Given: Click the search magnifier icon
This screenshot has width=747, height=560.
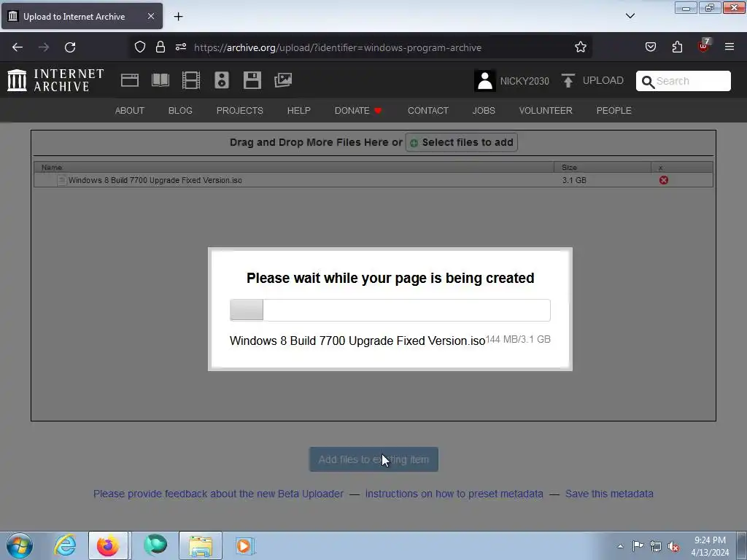Looking at the screenshot, I should 648,82.
